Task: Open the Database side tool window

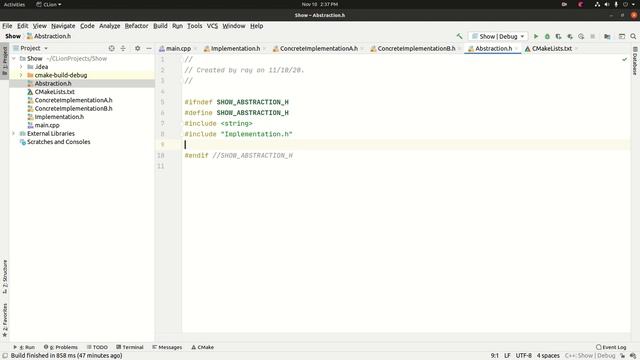Action: (635, 61)
